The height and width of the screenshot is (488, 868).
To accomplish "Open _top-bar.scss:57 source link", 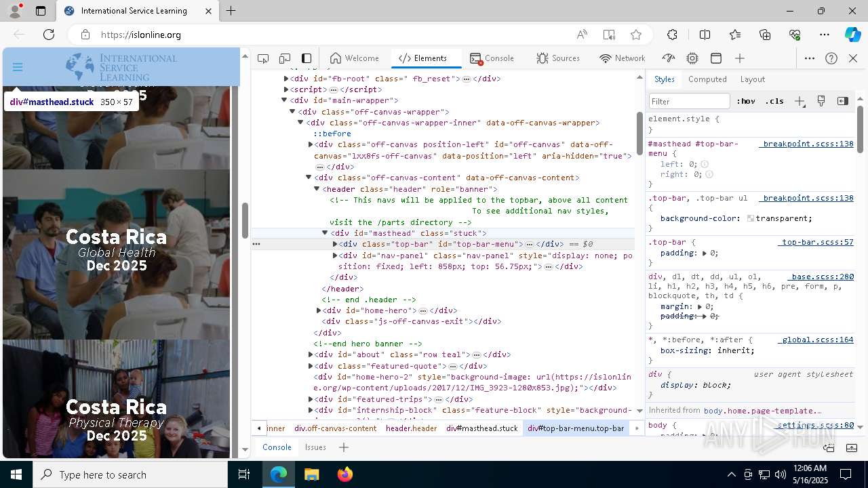I will tap(816, 242).
